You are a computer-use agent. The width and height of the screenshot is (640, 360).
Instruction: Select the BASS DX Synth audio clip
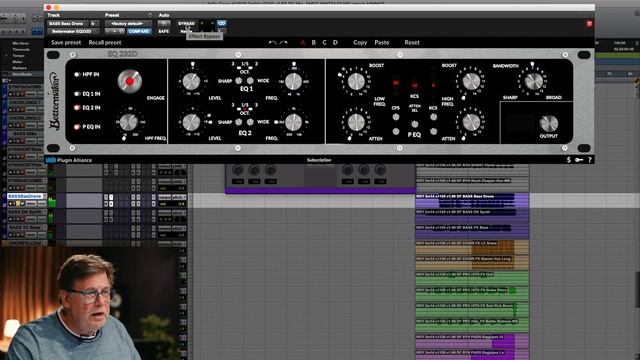pyautogui.click(x=472, y=216)
